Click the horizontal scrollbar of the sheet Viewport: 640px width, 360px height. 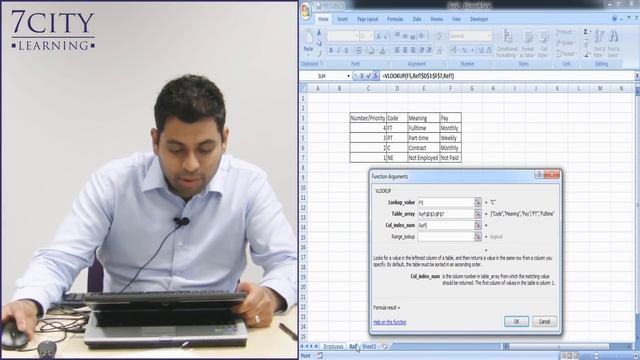[x=567, y=347]
